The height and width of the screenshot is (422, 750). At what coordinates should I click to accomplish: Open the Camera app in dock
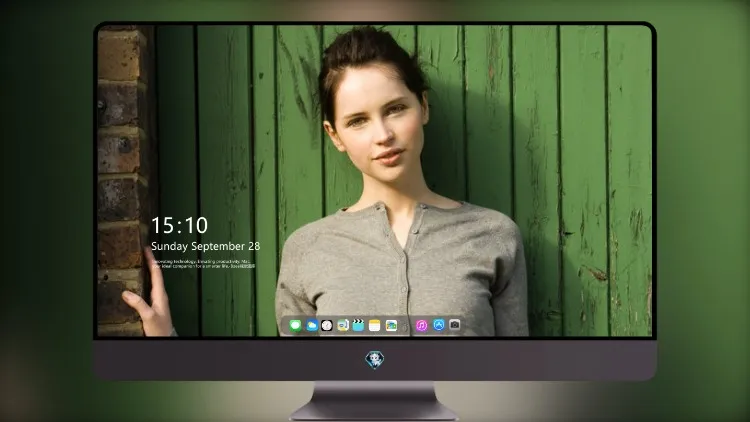point(454,325)
